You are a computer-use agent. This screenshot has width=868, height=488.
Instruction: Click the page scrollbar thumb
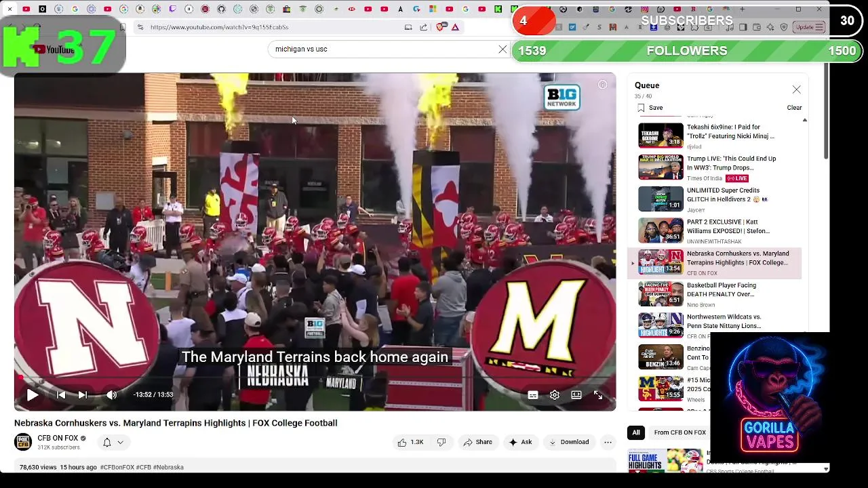coord(826,112)
